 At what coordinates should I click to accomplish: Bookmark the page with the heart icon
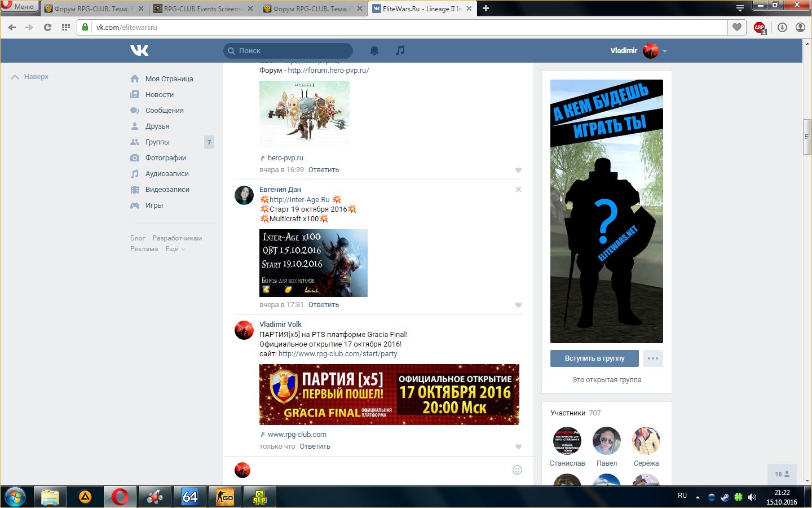(x=736, y=27)
